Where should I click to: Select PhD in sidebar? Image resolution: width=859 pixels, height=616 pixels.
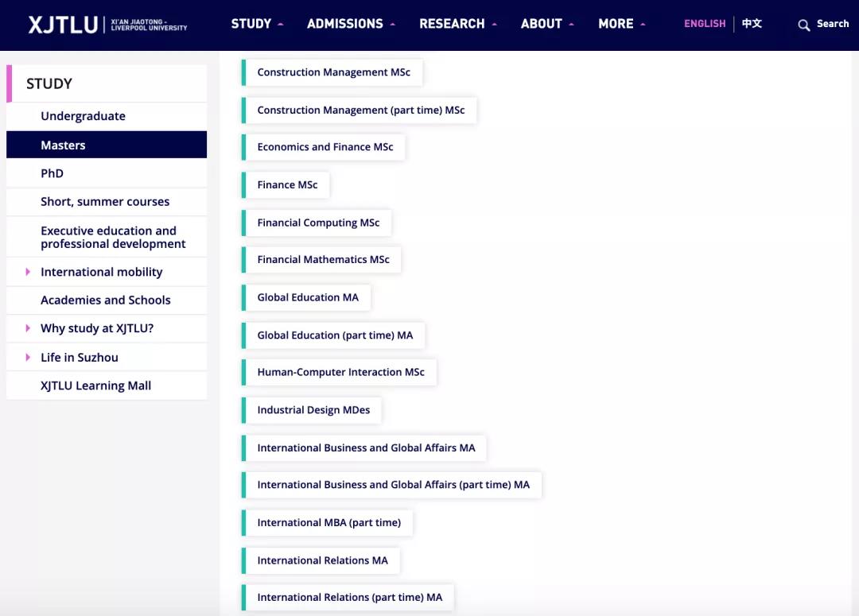pos(107,173)
